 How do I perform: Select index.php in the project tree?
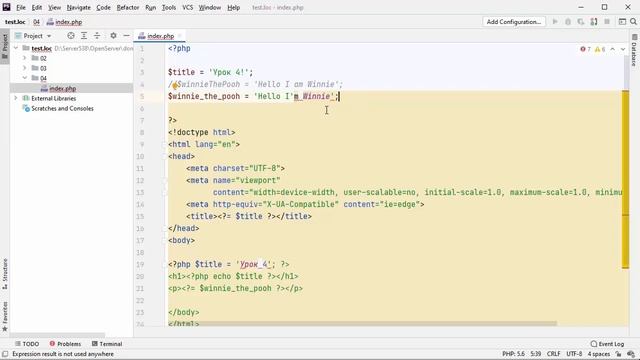[x=62, y=88]
